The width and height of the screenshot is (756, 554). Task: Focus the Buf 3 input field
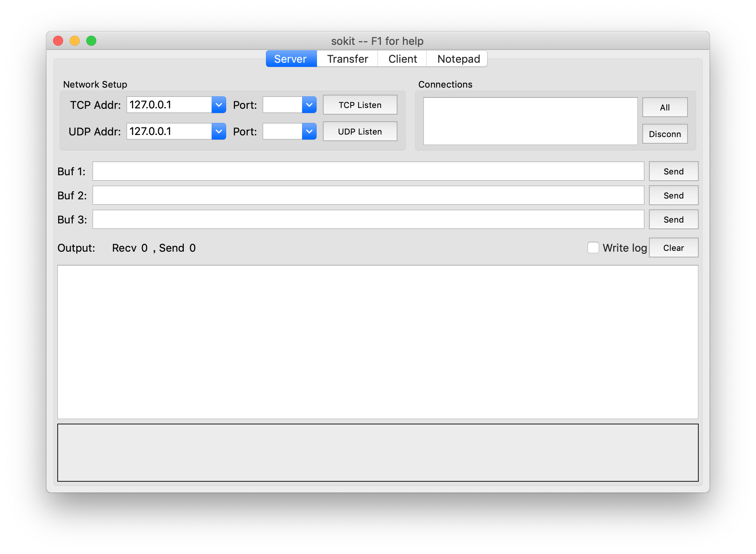click(368, 220)
